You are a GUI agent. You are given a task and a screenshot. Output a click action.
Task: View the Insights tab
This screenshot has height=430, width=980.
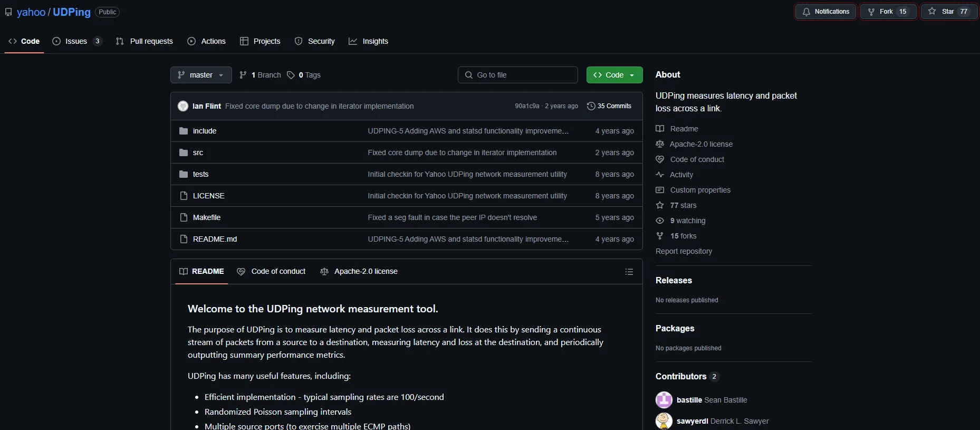(x=369, y=41)
